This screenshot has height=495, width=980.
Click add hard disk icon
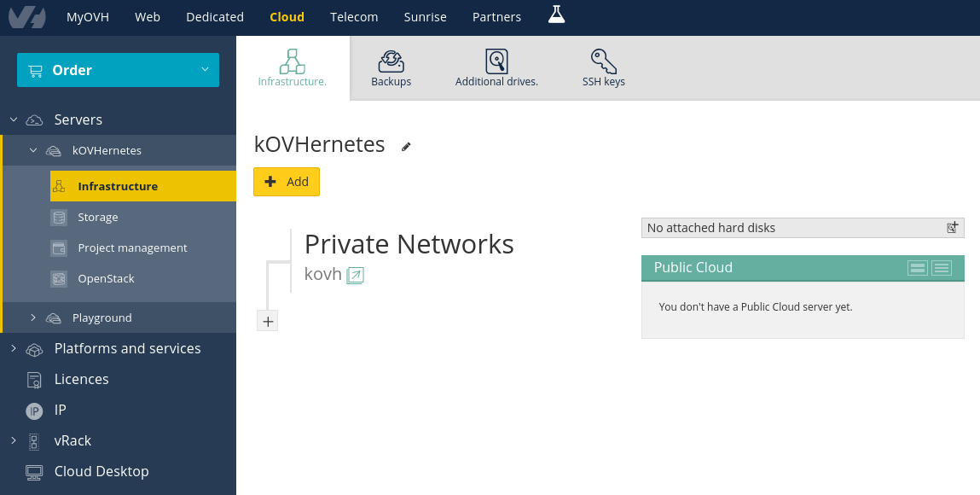point(953,228)
